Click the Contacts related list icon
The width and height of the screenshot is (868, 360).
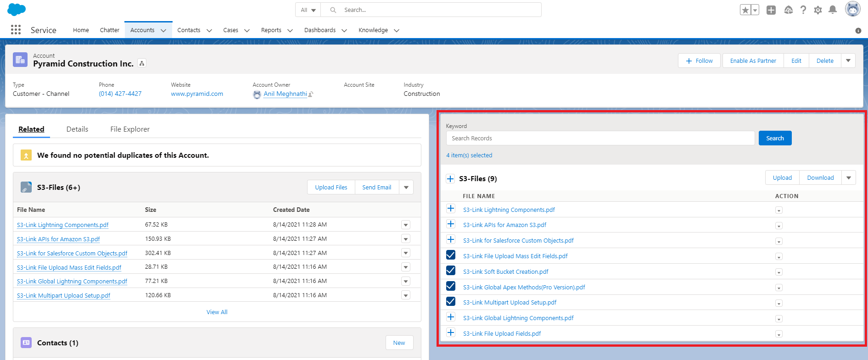[x=26, y=343]
